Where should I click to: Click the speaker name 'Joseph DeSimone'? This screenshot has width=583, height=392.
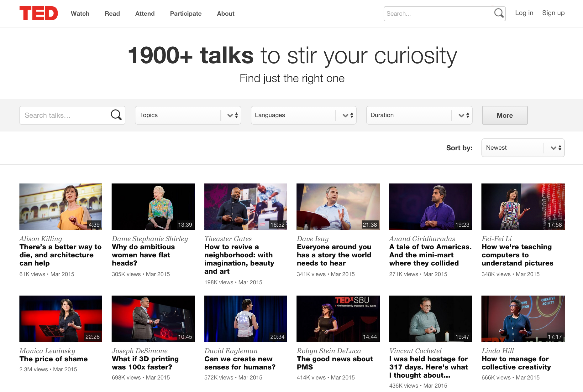[x=140, y=351]
